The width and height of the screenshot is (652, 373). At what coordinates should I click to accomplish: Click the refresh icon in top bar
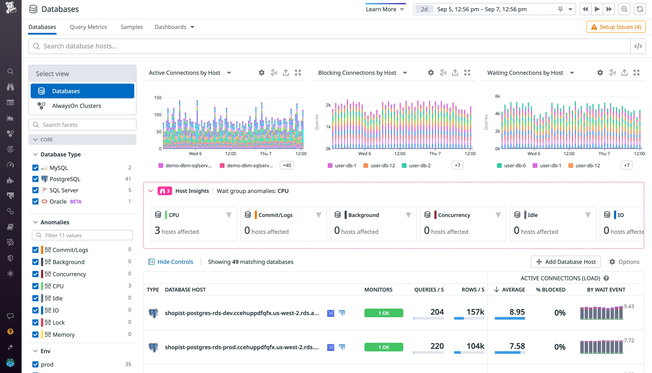pyautogui.click(x=640, y=9)
